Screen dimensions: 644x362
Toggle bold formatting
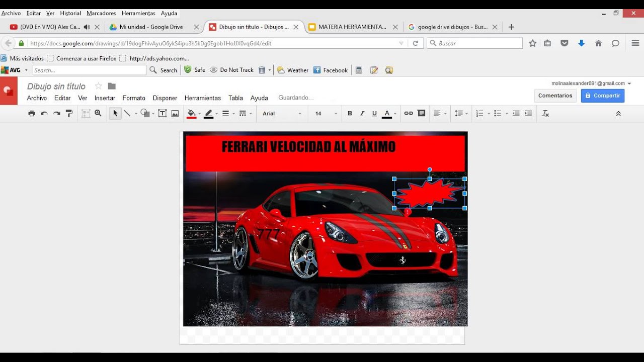[350, 114]
